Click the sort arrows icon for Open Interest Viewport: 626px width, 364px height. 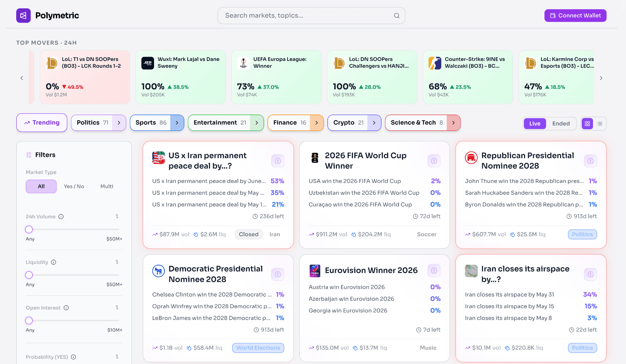[117, 307]
